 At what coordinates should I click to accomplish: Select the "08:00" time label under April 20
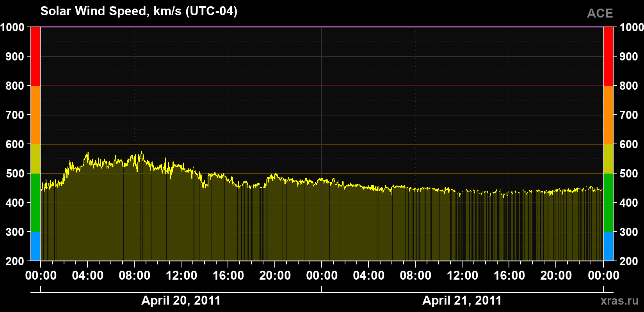pyautogui.click(x=135, y=276)
